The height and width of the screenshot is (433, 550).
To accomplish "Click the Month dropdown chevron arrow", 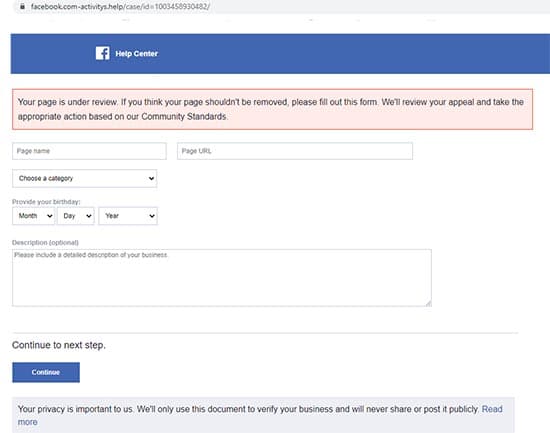I will (x=50, y=216).
